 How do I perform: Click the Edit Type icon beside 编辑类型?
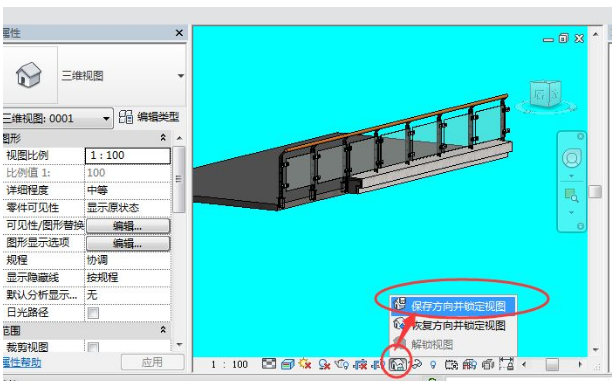click(126, 117)
